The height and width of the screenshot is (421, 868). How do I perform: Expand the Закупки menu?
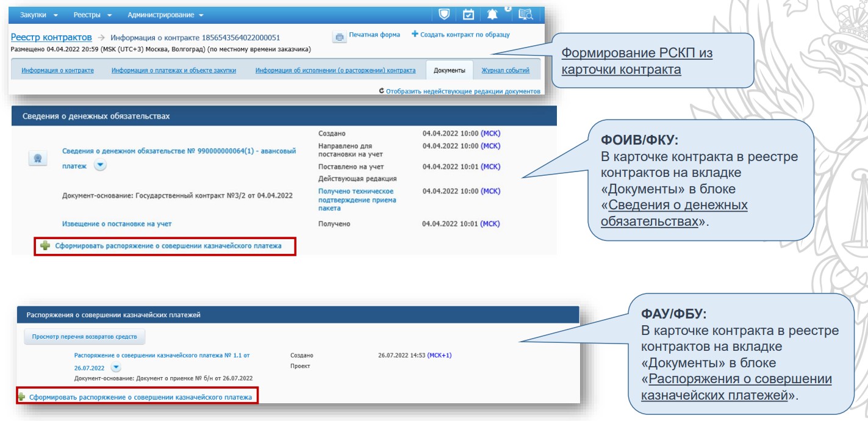(40, 14)
